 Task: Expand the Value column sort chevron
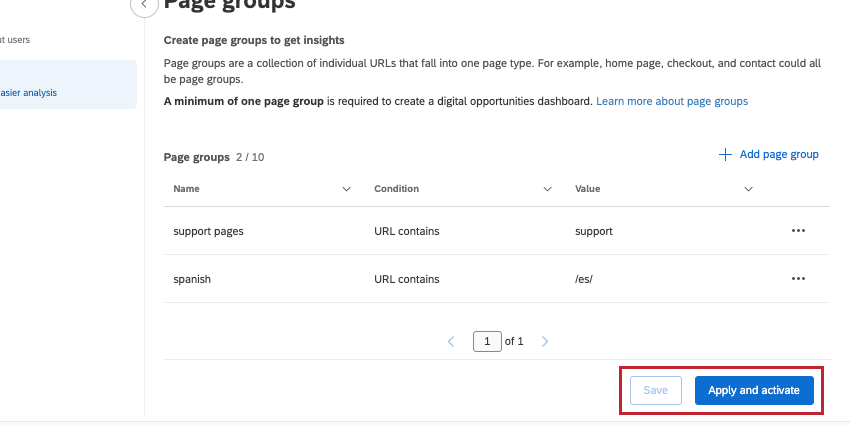749,189
